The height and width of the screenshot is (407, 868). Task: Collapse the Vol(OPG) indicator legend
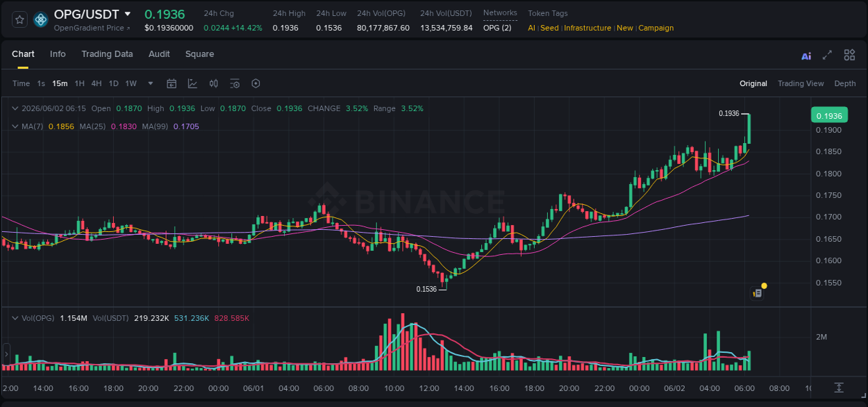(15, 318)
